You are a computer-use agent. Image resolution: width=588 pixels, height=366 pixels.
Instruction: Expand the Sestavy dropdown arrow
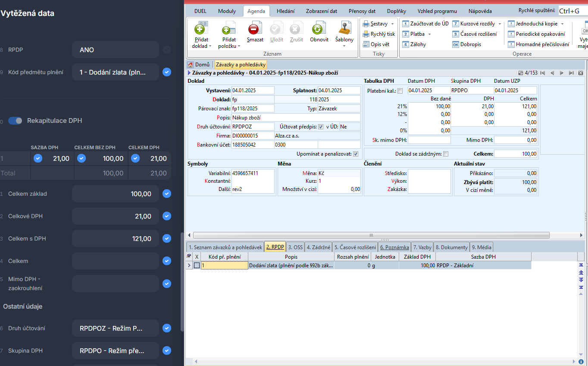(393, 24)
